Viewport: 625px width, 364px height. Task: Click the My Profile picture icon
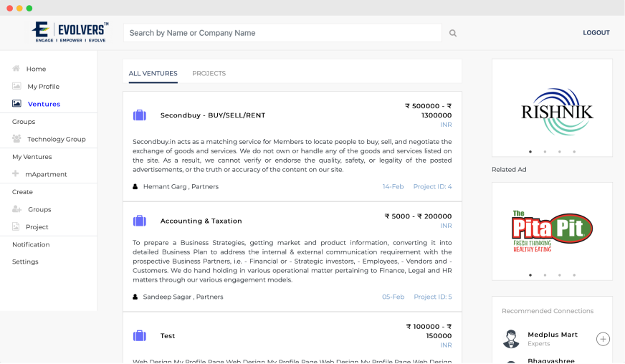pyautogui.click(x=16, y=86)
